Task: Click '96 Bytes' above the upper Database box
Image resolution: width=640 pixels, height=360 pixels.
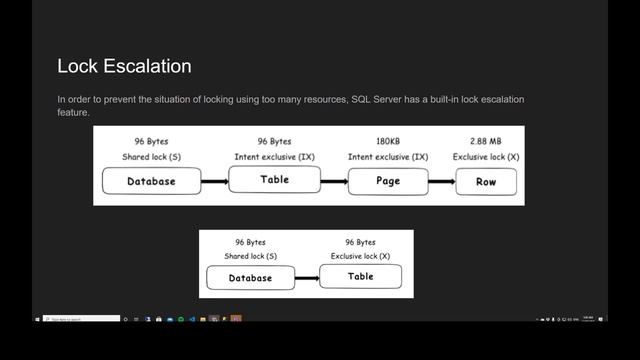Action: coord(151,141)
